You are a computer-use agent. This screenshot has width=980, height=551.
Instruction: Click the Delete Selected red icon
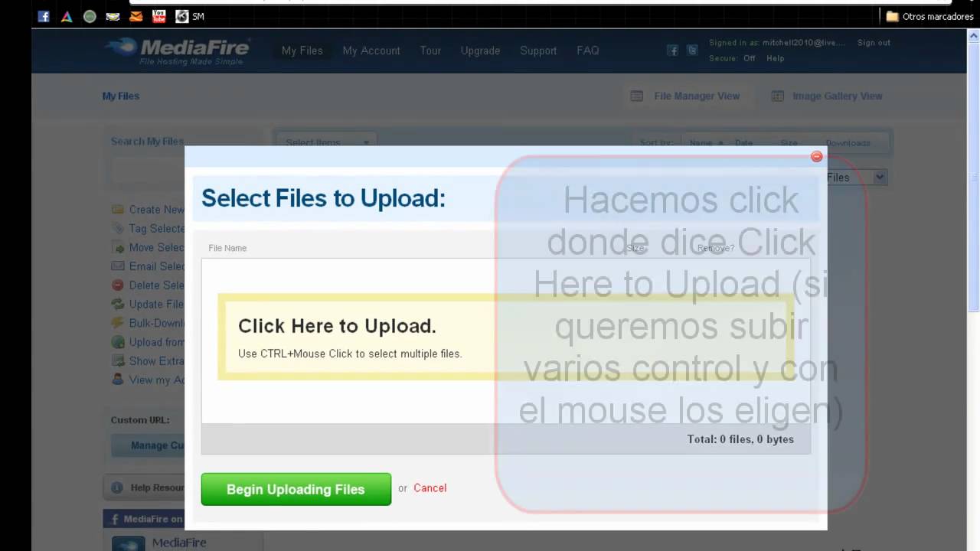click(x=118, y=285)
